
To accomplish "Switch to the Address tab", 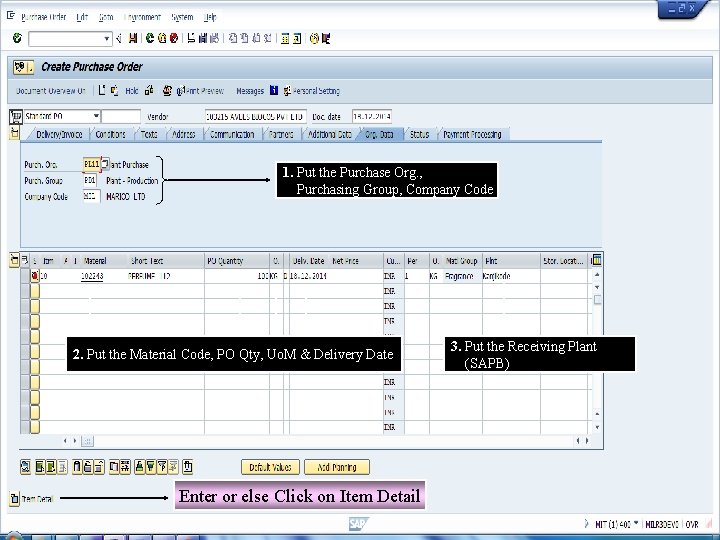I will 183,134.
